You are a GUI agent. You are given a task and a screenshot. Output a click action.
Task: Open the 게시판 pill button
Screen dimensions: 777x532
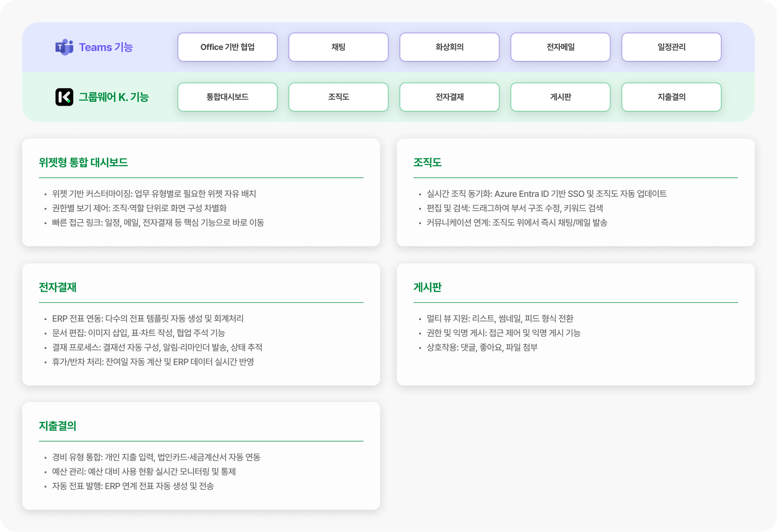pyautogui.click(x=560, y=97)
